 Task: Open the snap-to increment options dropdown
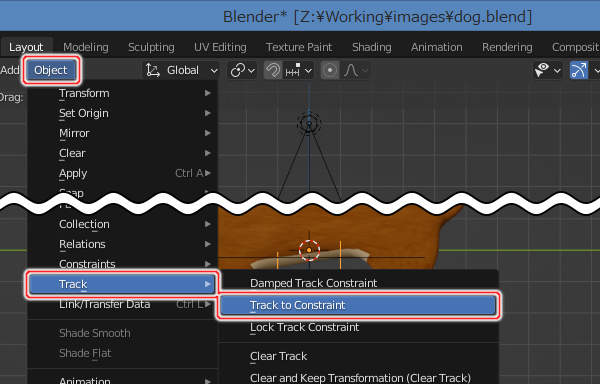point(298,70)
